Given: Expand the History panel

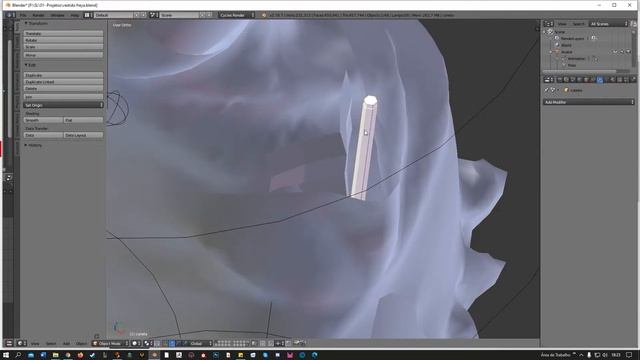Looking at the screenshot, I should [x=33, y=145].
